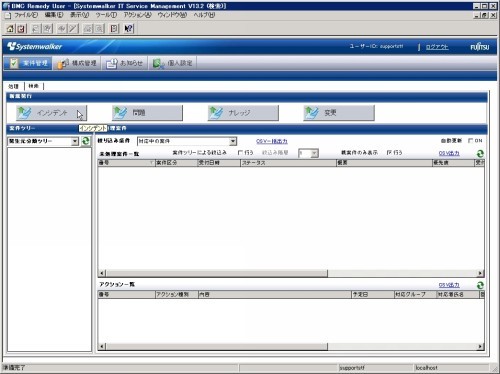This screenshot has width=500, height=374.
Task: Open the ファイル menu
Action: 26,15
